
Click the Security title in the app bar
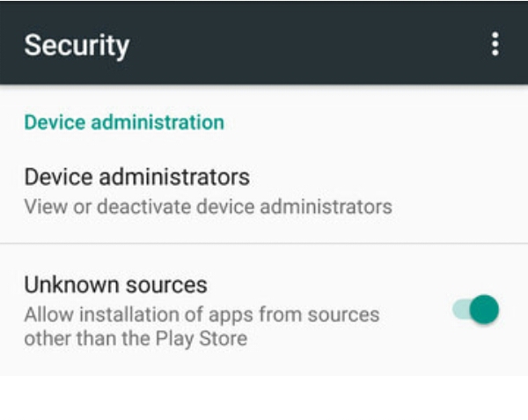pos(77,45)
